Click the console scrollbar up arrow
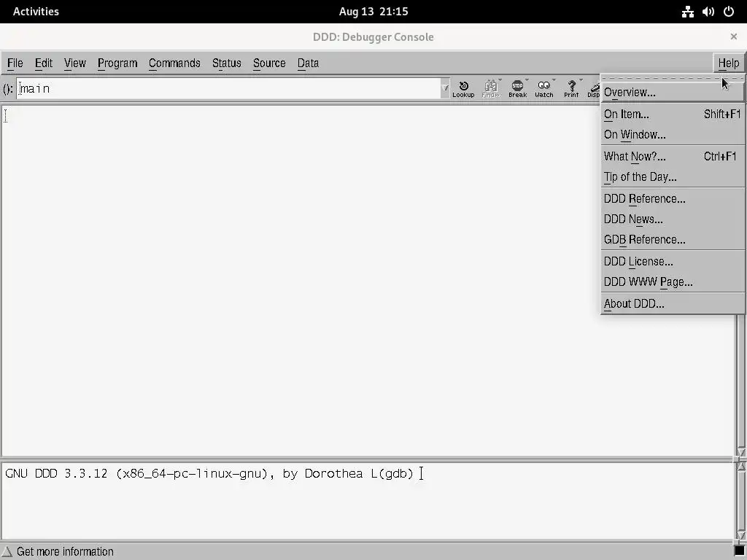This screenshot has height=560, width=747. [x=741, y=466]
